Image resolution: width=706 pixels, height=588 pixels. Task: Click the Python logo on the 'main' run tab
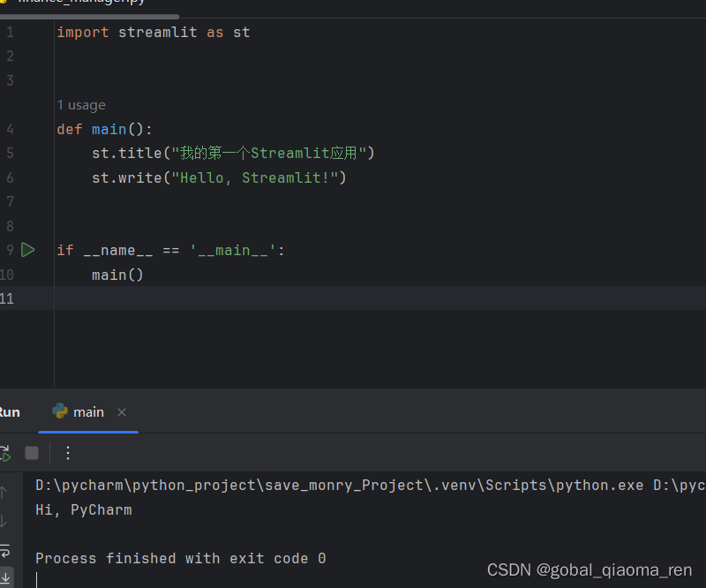[x=62, y=411]
